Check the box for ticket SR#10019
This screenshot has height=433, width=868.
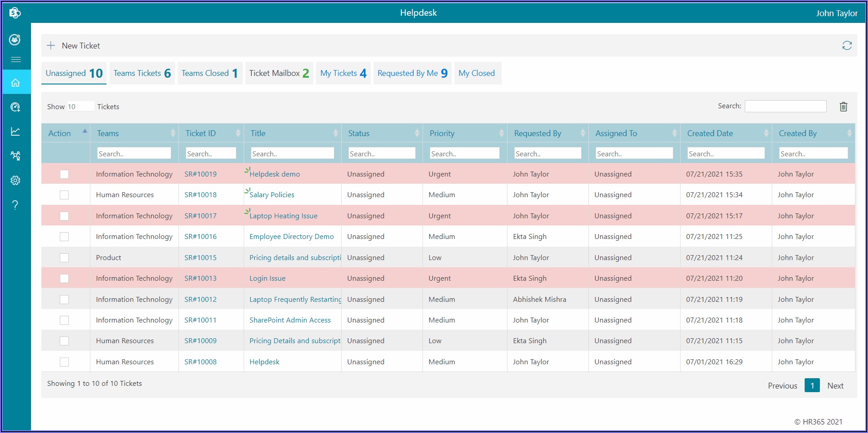click(64, 174)
